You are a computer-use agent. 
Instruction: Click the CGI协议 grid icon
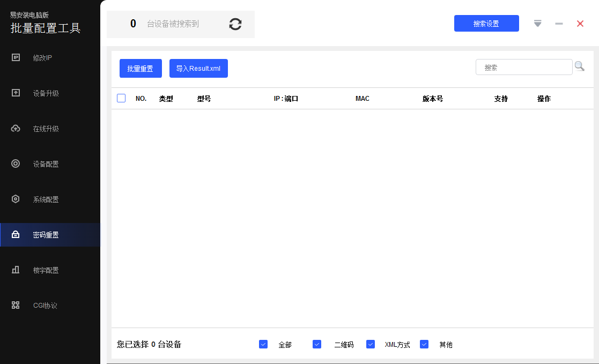[16, 306]
